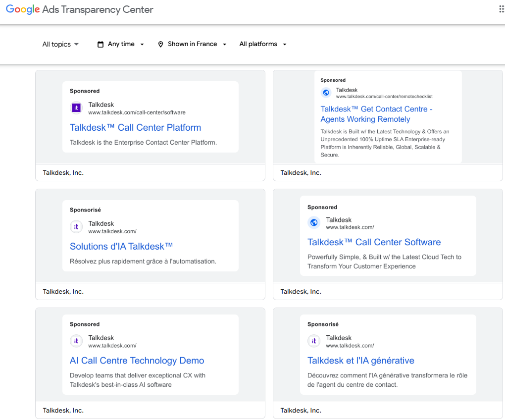This screenshot has height=420, width=505.
Task: Click 'Talkdesk is the Enterprise Contact Center Platform.'
Action: click(x=143, y=142)
